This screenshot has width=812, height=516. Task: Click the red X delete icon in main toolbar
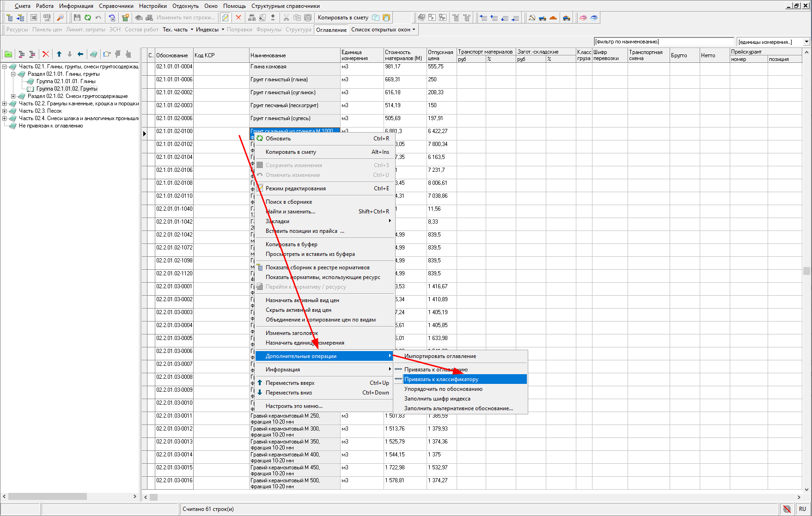coord(238,18)
